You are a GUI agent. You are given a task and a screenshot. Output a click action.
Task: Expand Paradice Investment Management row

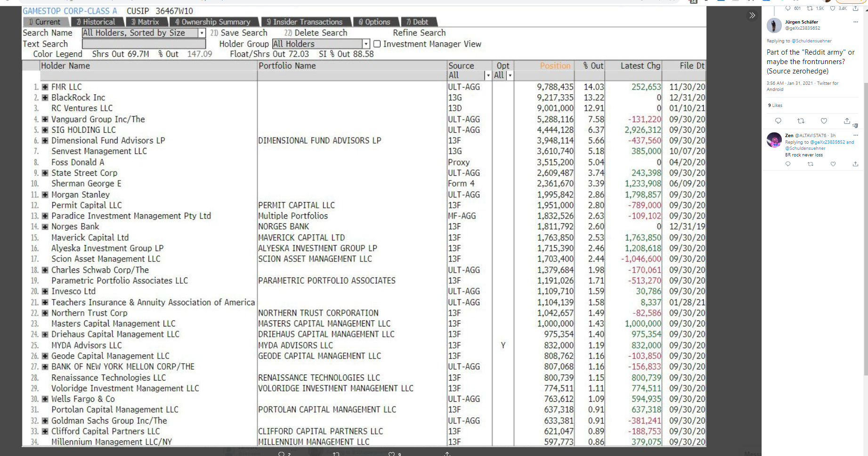45,216
